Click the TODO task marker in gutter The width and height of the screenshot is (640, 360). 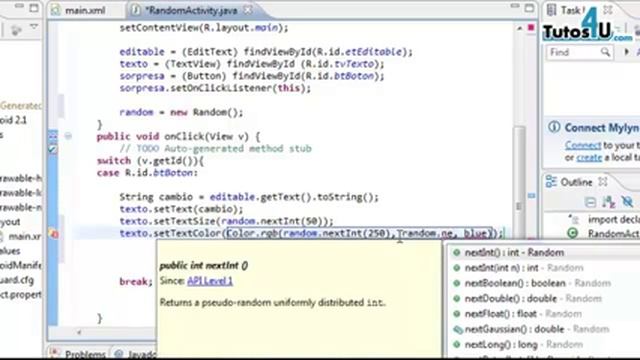click(x=53, y=149)
